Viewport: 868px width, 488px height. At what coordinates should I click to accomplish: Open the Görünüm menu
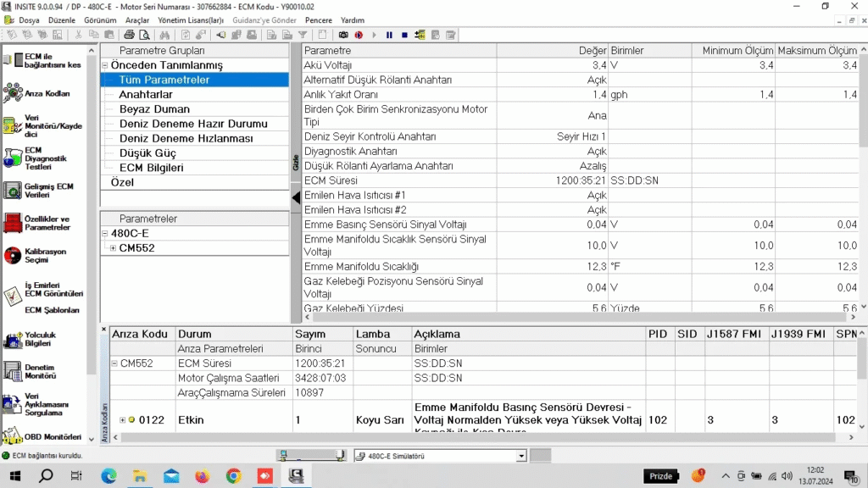point(100,19)
